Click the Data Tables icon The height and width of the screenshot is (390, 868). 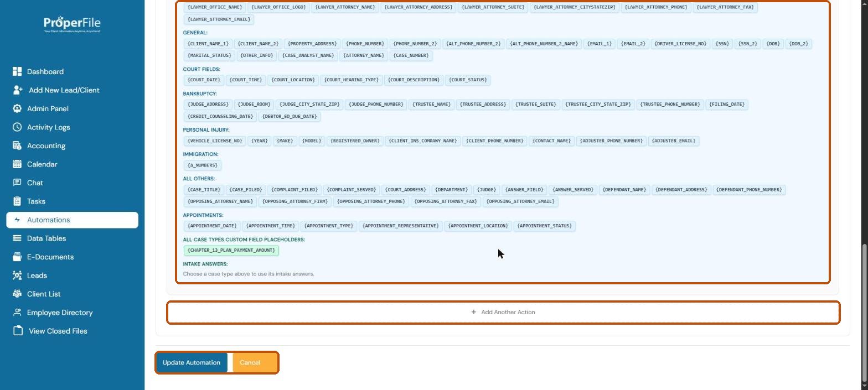pos(17,238)
